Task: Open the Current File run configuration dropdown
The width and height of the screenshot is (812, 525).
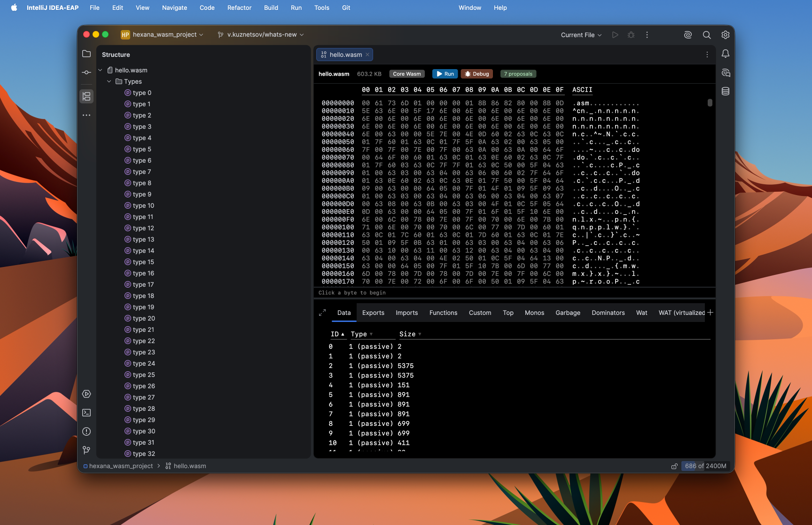Action: coord(581,35)
